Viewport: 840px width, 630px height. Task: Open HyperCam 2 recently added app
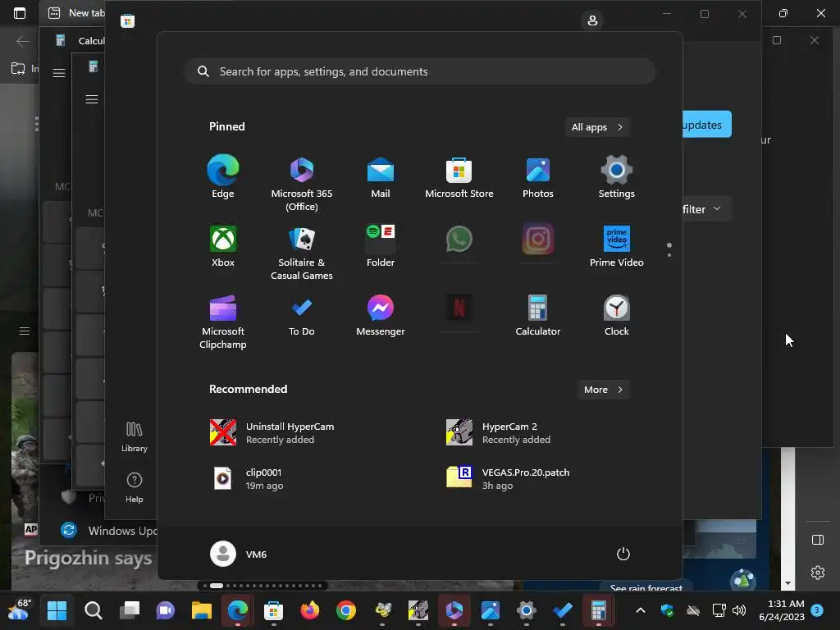click(498, 433)
